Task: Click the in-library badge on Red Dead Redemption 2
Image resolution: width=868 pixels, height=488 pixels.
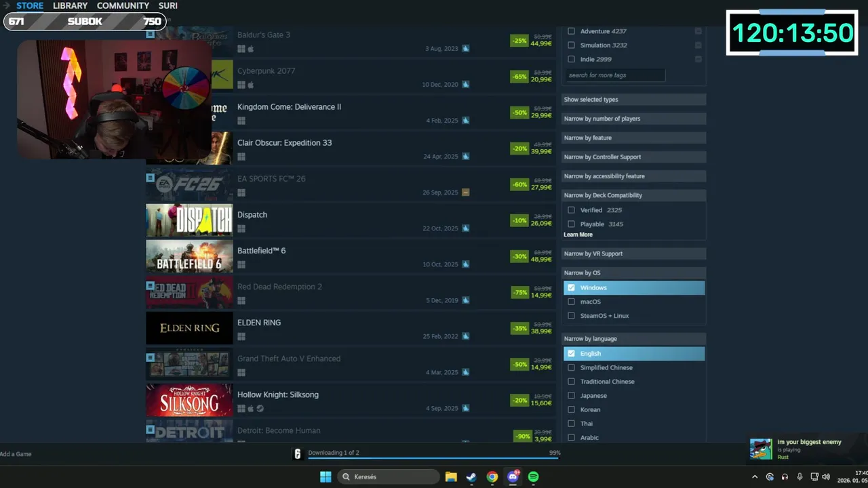Action: pyautogui.click(x=151, y=285)
